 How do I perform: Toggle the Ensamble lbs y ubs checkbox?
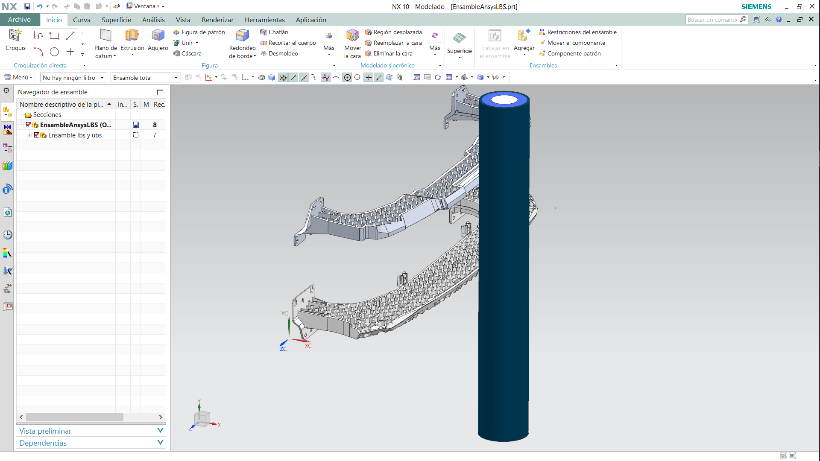pyautogui.click(x=37, y=134)
